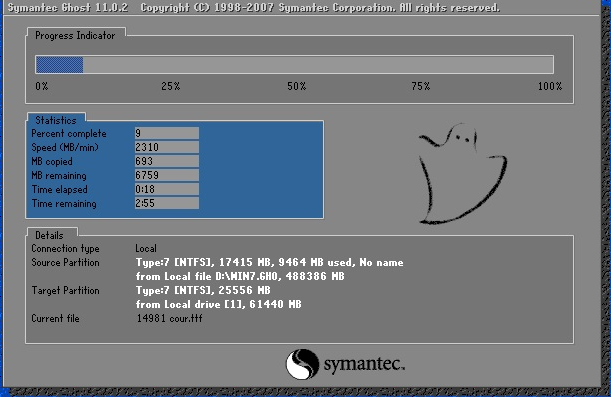
Task: Click the blue filled progress bar segment
Action: (x=59, y=65)
